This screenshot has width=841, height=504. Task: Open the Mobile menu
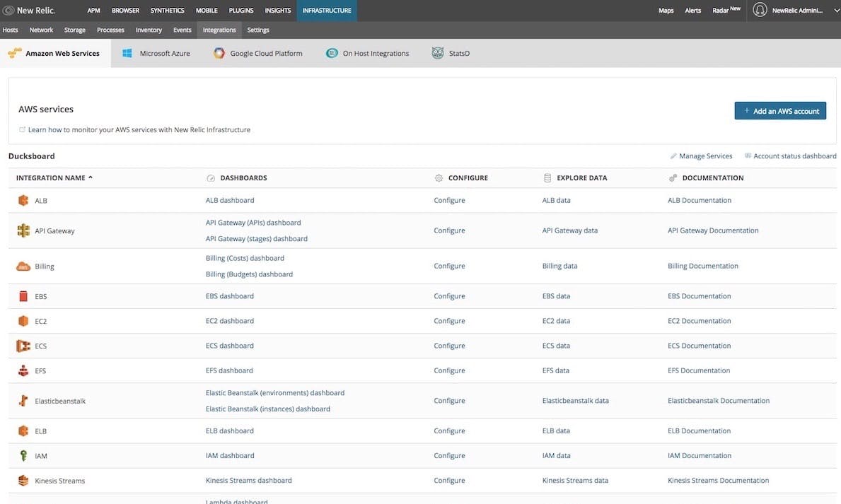(207, 10)
